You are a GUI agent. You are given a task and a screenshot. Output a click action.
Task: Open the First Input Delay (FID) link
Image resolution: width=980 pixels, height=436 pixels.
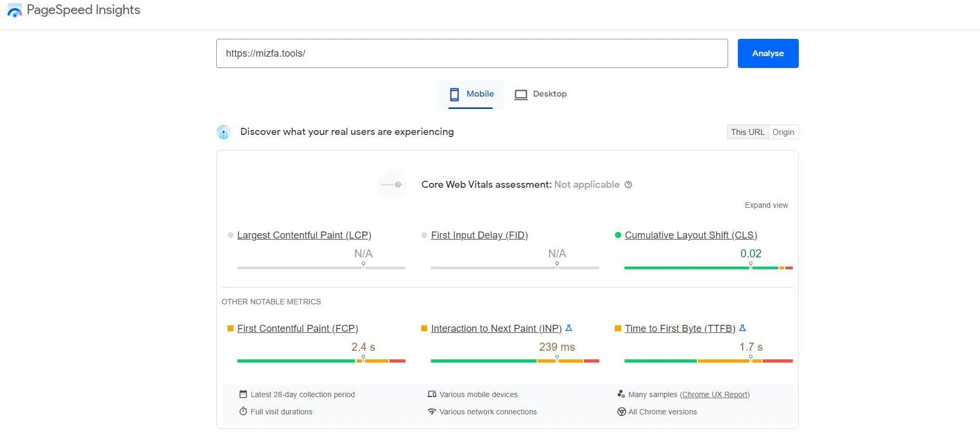pos(479,235)
